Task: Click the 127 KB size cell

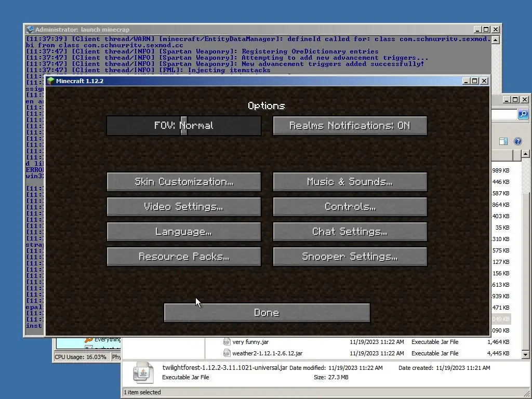Action: tap(501, 262)
